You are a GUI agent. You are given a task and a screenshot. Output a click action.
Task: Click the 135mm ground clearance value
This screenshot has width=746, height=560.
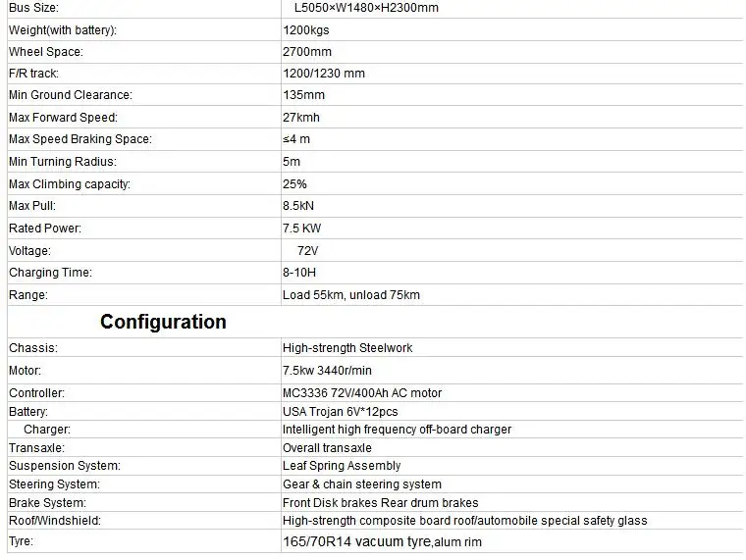303,95
